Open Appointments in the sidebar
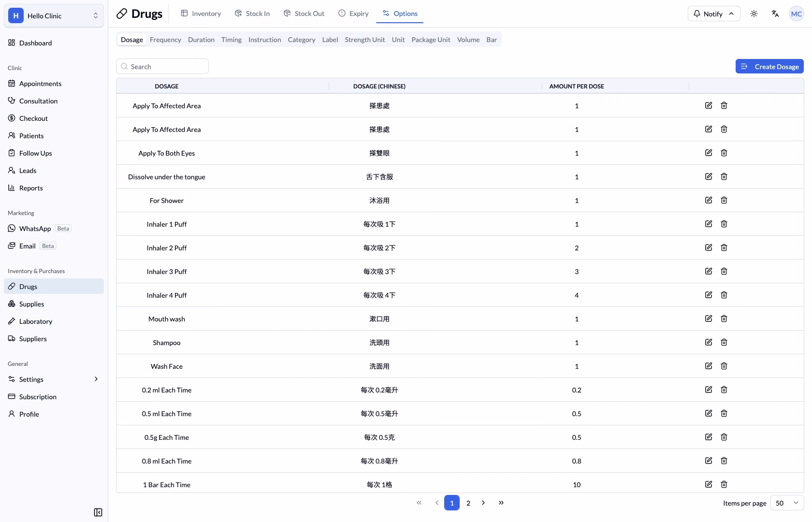812x522 pixels. tap(54, 84)
